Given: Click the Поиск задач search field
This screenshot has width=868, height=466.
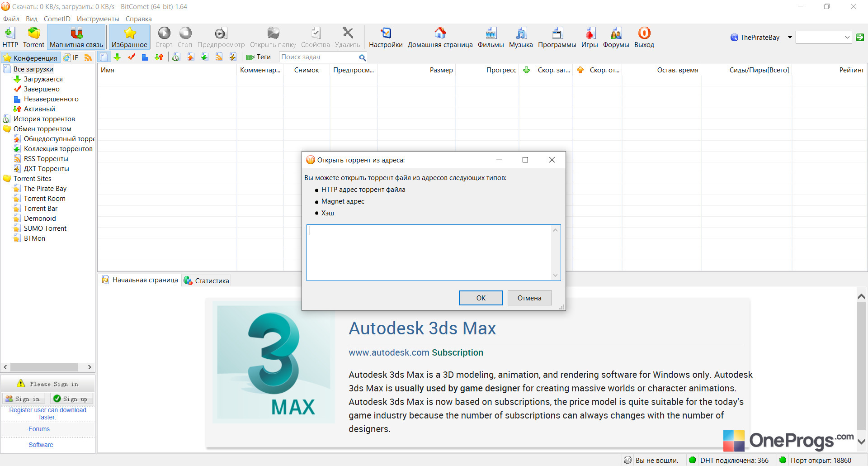Looking at the screenshot, I should 318,57.
